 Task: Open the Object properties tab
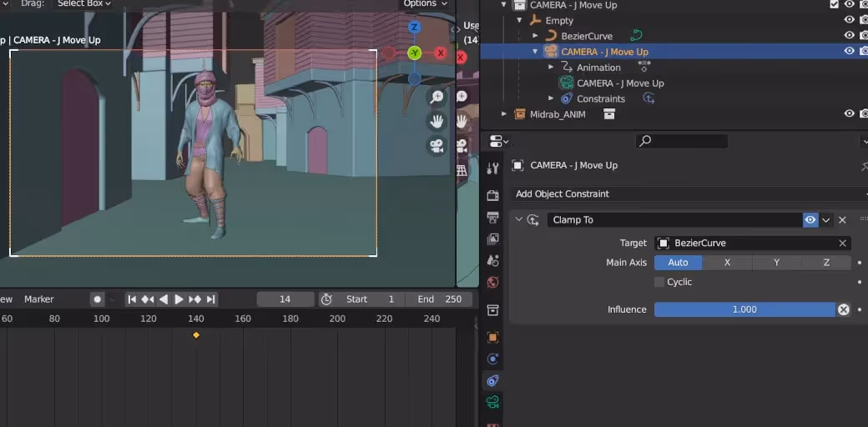492,337
